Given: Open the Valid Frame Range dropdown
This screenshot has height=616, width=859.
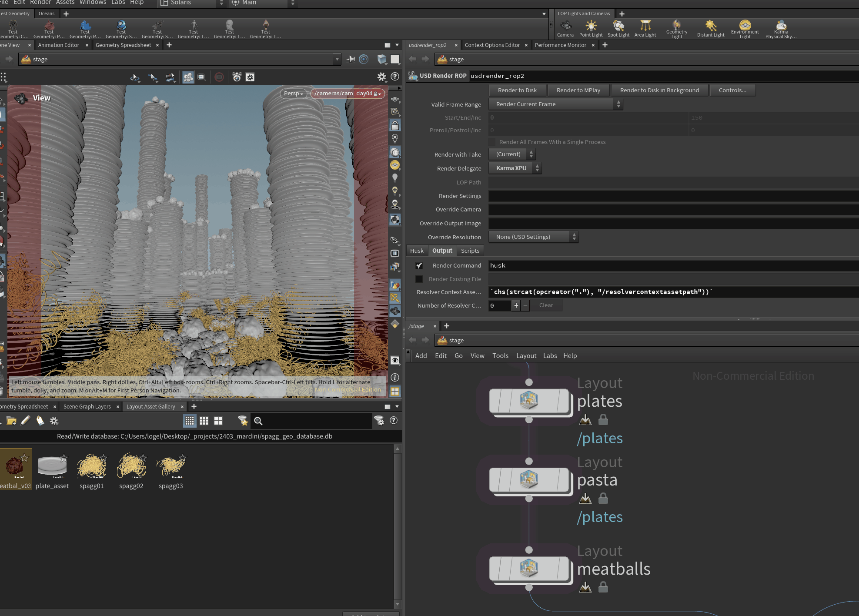Looking at the screenshot, I should [556, 104].
